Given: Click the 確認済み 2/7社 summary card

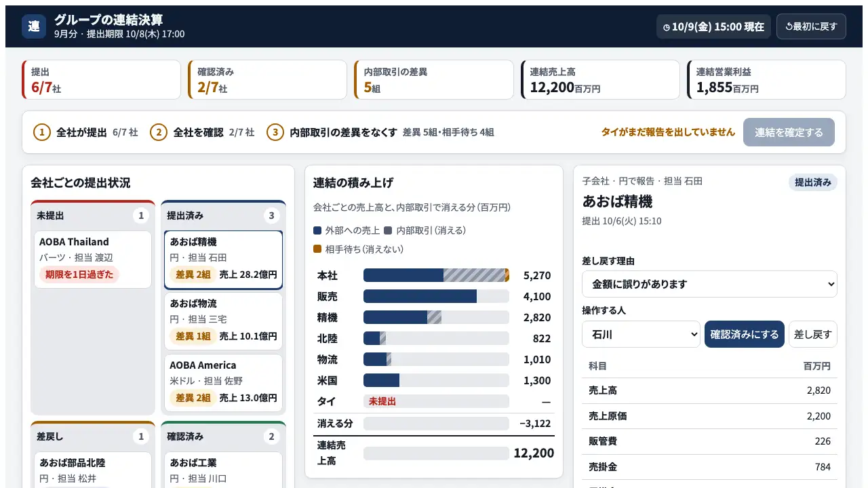Looking at the screenshot, I should (x=268, y=80).
